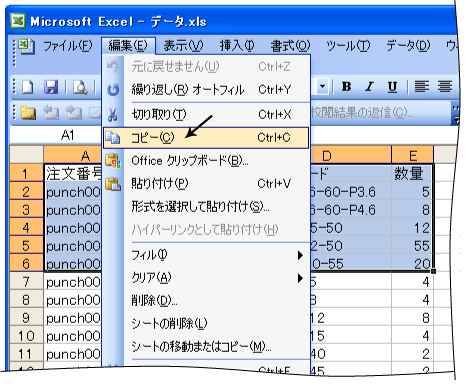Viewport: 470px width, 386px height.
Task: Toggle Bold formatting button
Action: tap(346, 87)
